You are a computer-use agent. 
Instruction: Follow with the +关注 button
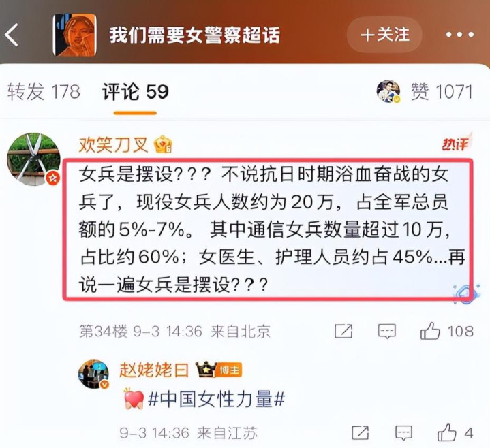tap(384, 34)
